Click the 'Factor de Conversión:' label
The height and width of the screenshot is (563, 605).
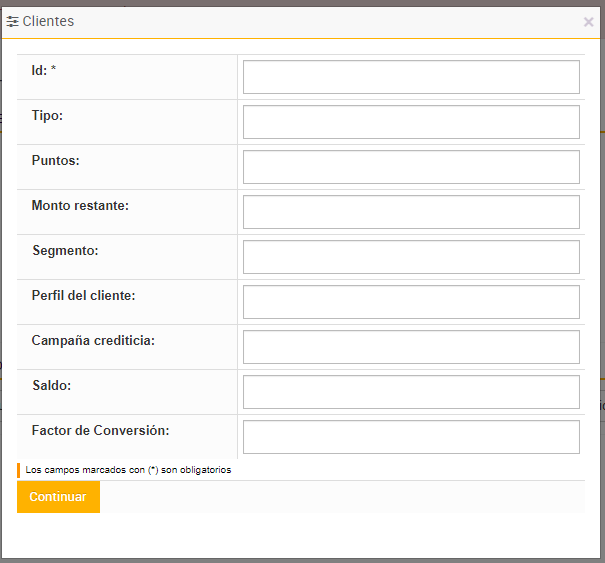pos(100,431)
